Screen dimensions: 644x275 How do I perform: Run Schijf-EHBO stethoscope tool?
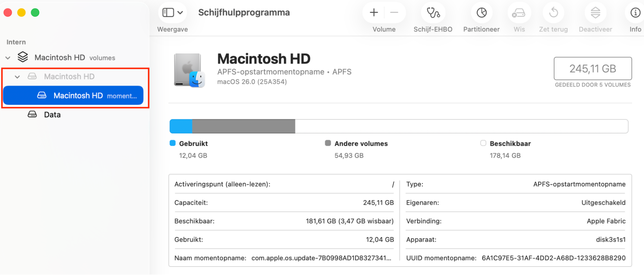click(433, 13)
